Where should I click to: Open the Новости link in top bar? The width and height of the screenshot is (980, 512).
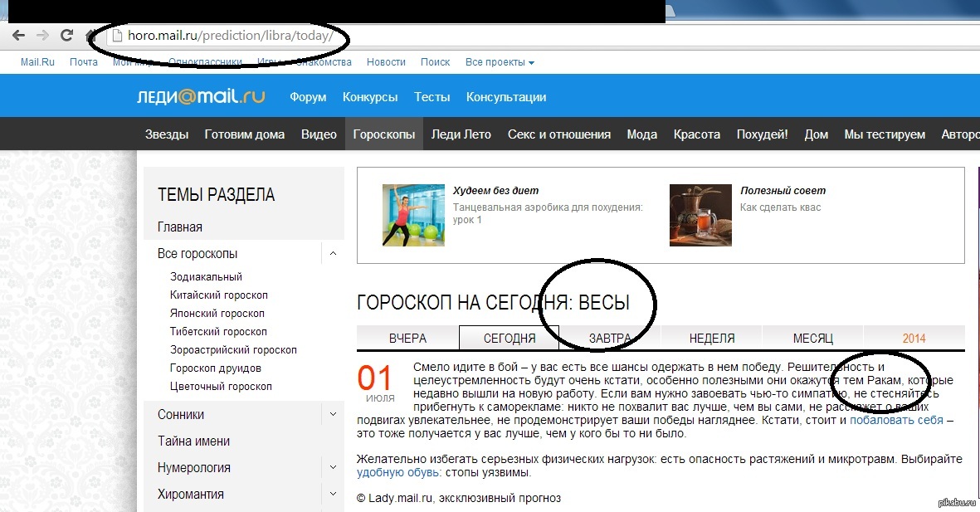[x=386, y=62]
